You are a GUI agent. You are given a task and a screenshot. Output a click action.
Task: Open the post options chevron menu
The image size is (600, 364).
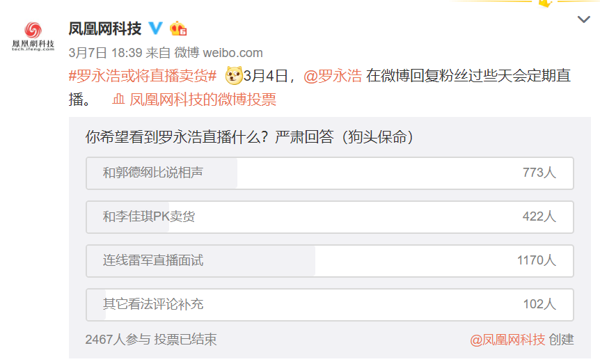pyautogui.click(x=583, y=19)
